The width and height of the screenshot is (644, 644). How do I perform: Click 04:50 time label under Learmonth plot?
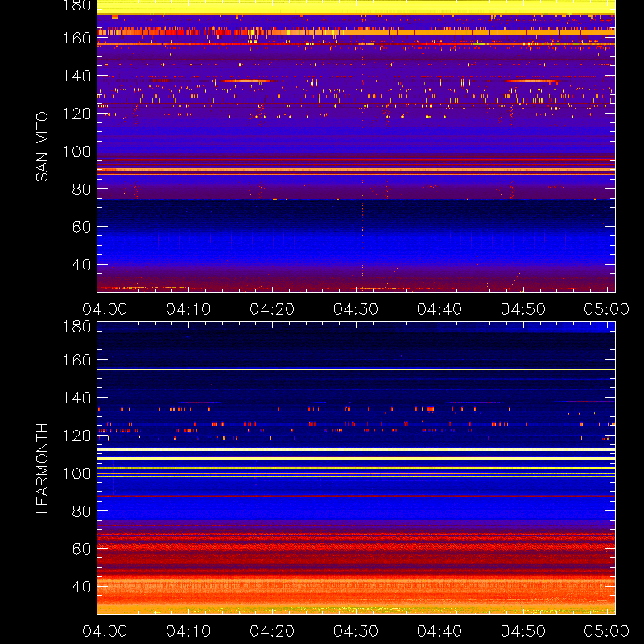[x=523, y=631]
